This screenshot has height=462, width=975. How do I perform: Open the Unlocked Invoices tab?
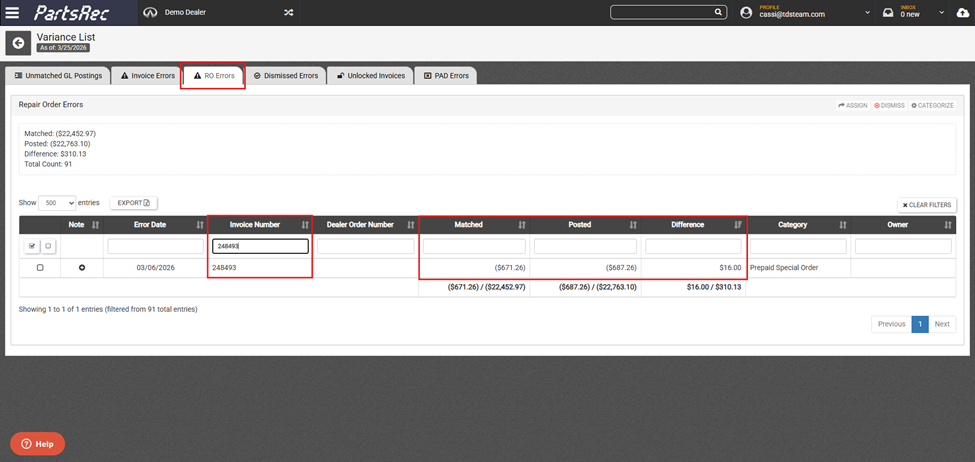pos(370,76)
